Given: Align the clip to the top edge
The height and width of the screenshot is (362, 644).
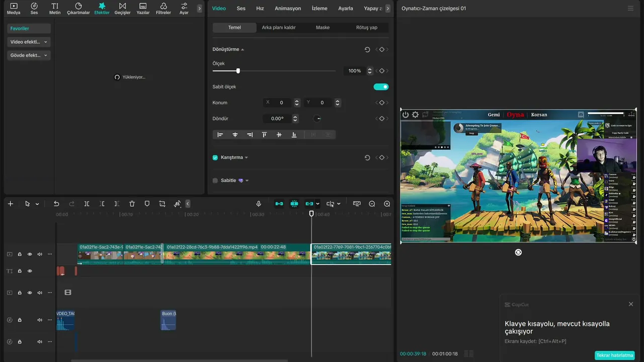Looking at the screenshot, I should click(x=264, y=135).
